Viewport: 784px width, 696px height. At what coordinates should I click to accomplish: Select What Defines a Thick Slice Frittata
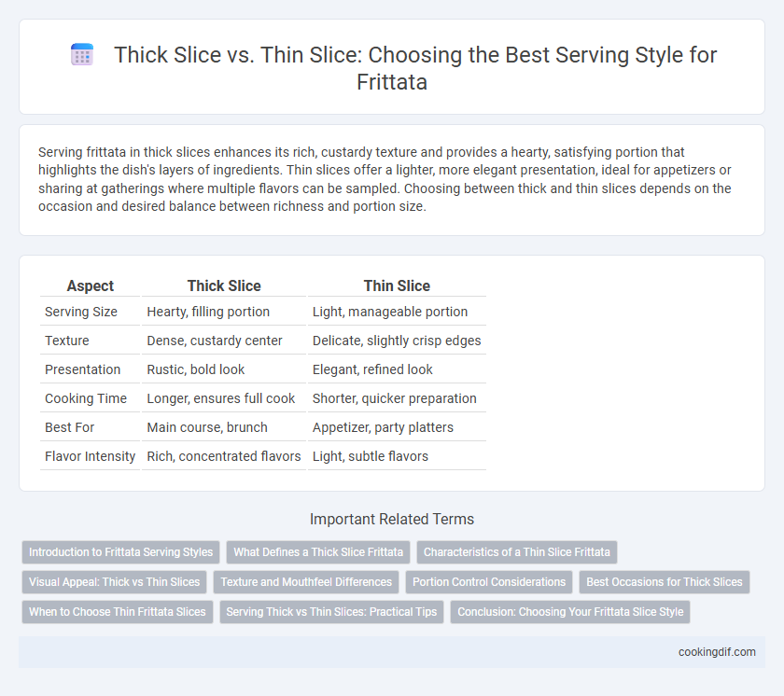(x=318, y=552)
